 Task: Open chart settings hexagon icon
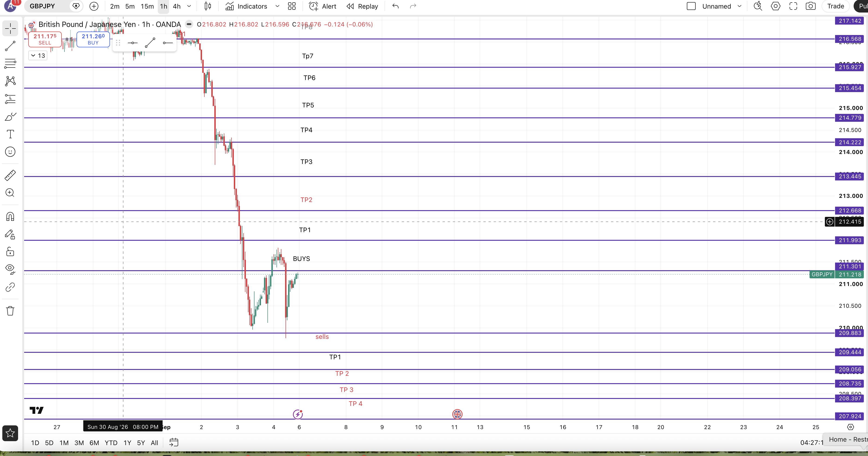[x=775, y=6]
